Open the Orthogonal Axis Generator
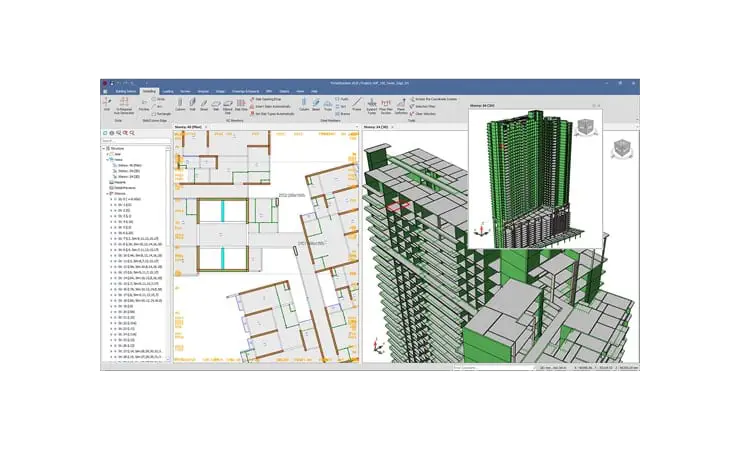The image size is (740, 450). pyautogui.click(x=124, y=106)
